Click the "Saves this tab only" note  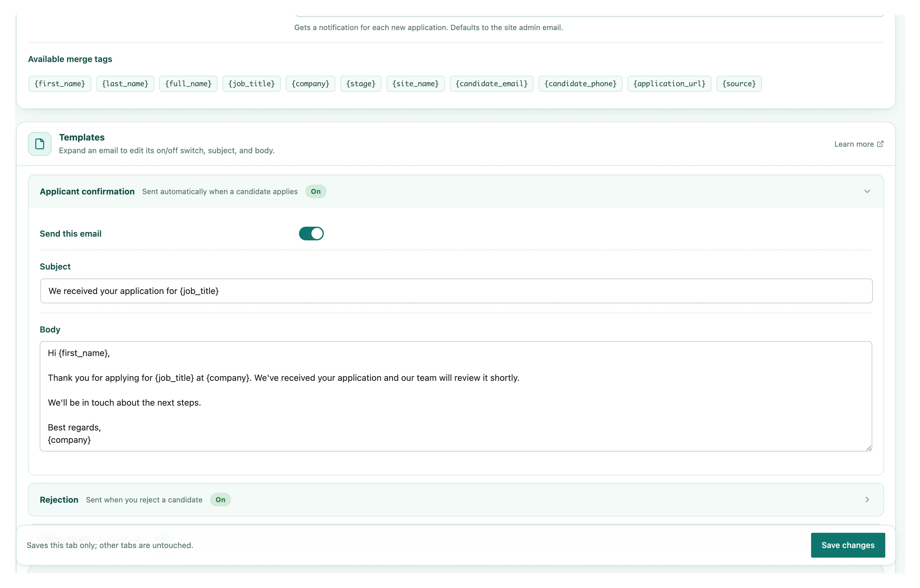[x=110, y=545]
